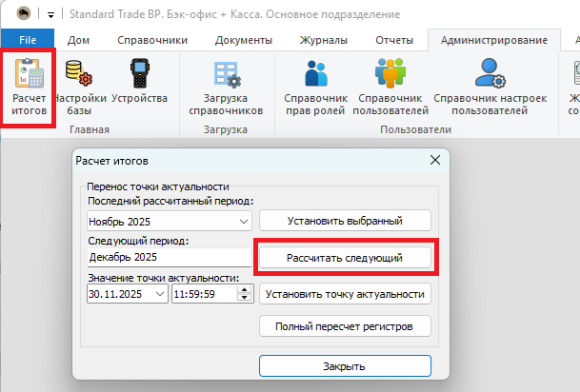This screenshot has height=392, width=580.
Task: Click the Рассчитать следующий button
Action: [x=345, y=258]
